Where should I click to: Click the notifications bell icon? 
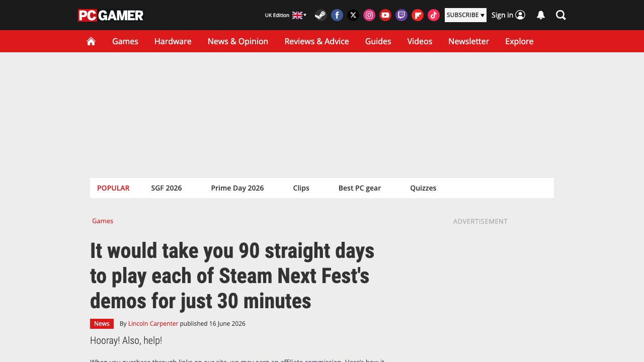click(541, 15)
